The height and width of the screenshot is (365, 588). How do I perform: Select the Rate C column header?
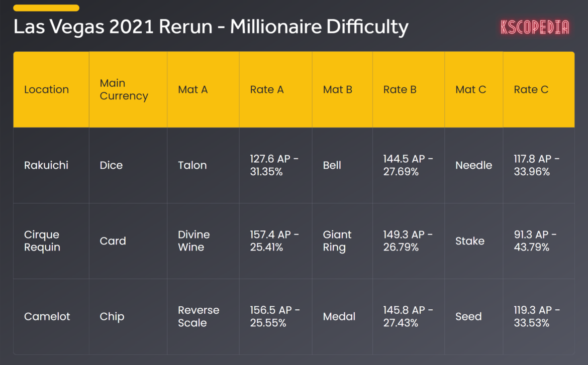pos(531,90)
